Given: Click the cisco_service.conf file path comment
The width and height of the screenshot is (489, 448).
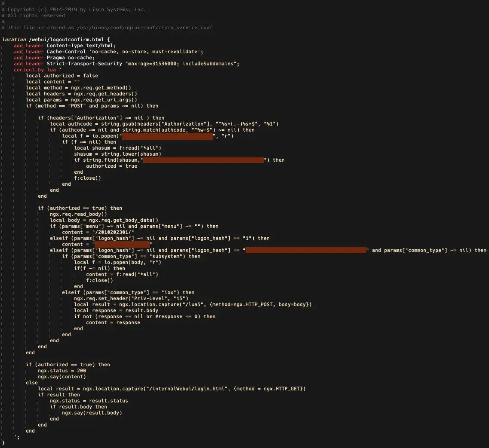Looking at the screenshot, I should pyautogui.click(x=107, y=28).
